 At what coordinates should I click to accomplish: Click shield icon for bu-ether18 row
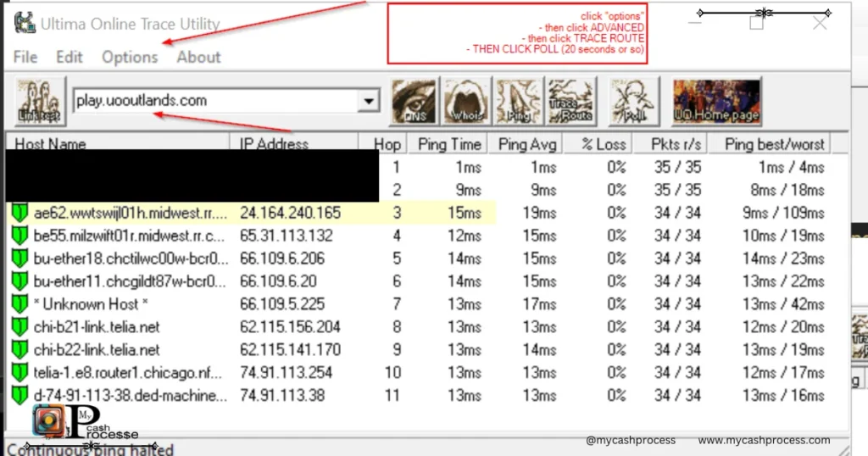(20, 259)
